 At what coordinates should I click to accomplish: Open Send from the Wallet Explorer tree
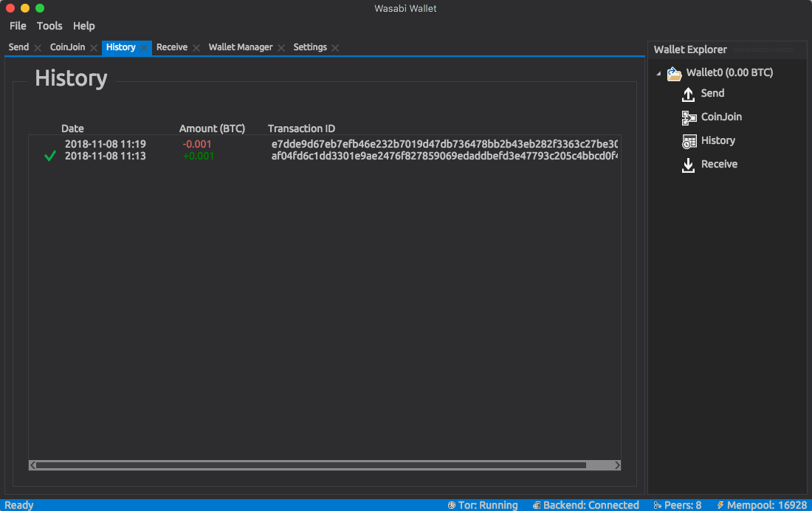pyautogui.click(x=712, y=93)
